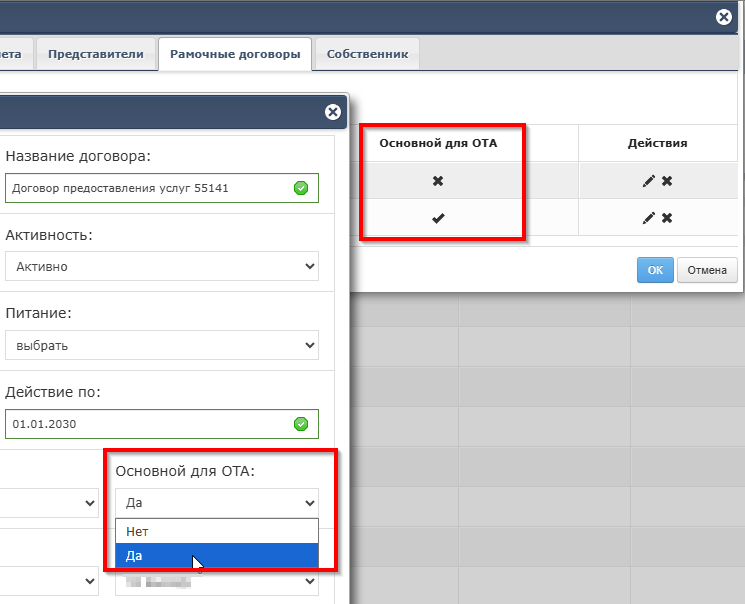
Task: Click the checkmark in the Основной для OTA column
Action: pos(438,218)
